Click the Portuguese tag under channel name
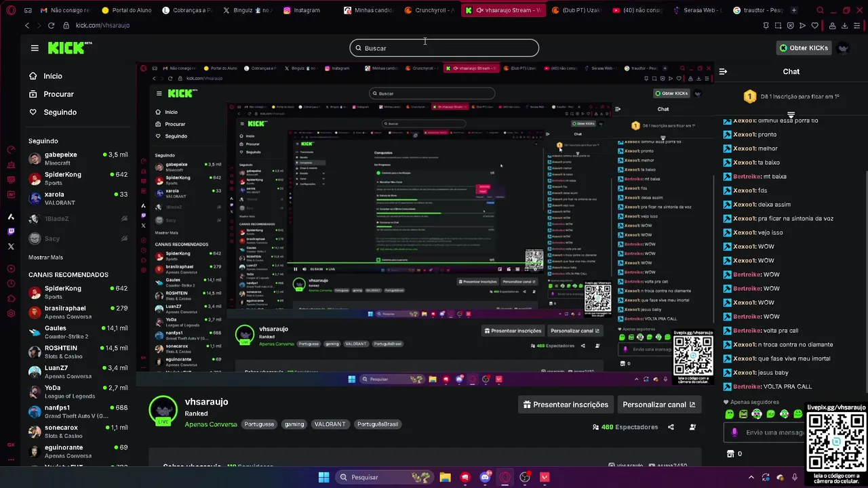The height and width of the screenshot is (488, 868). coord(259,424)
